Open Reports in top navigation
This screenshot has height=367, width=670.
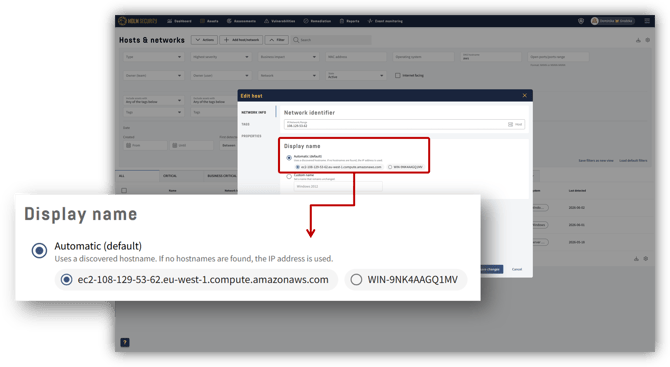[350, 21]
